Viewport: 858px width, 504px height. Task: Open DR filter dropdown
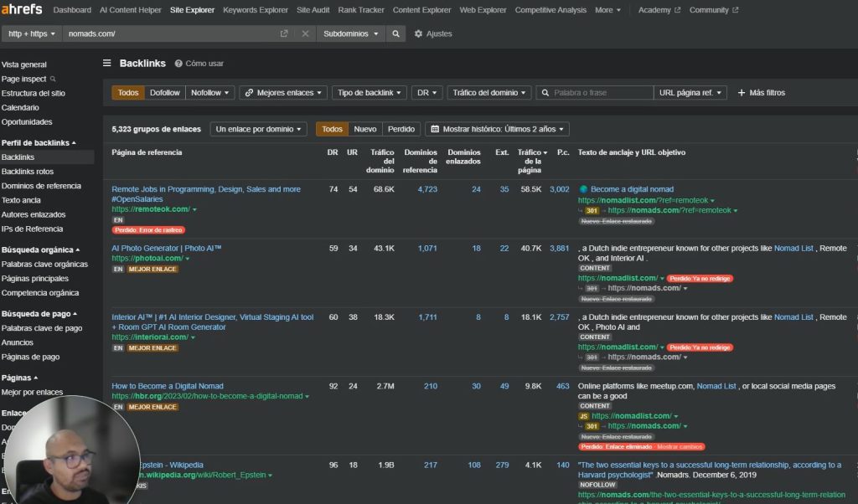pos(426,93)
